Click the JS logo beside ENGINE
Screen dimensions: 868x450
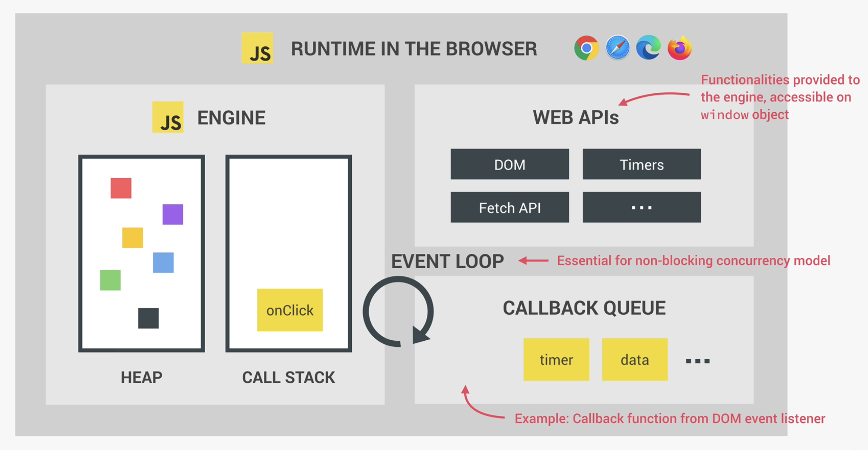click(167, 117)
